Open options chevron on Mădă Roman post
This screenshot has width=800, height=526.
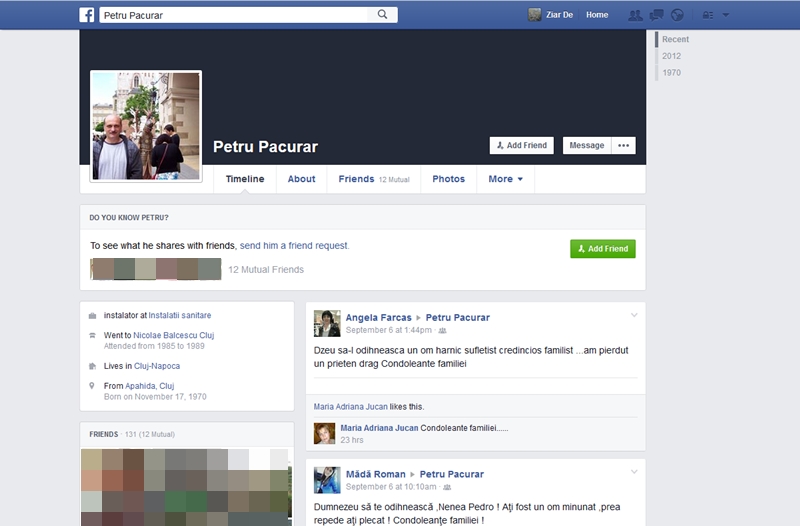coord(633,472)
